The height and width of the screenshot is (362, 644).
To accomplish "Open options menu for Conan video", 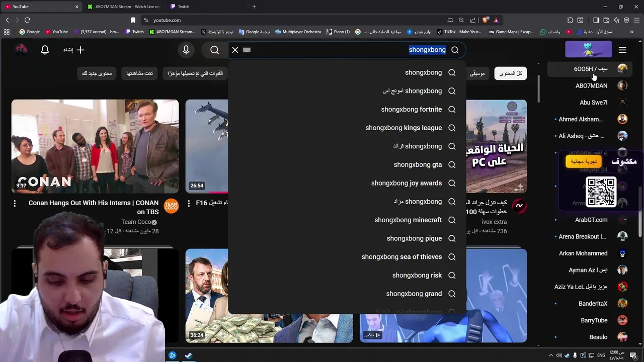I will point(15,203).
